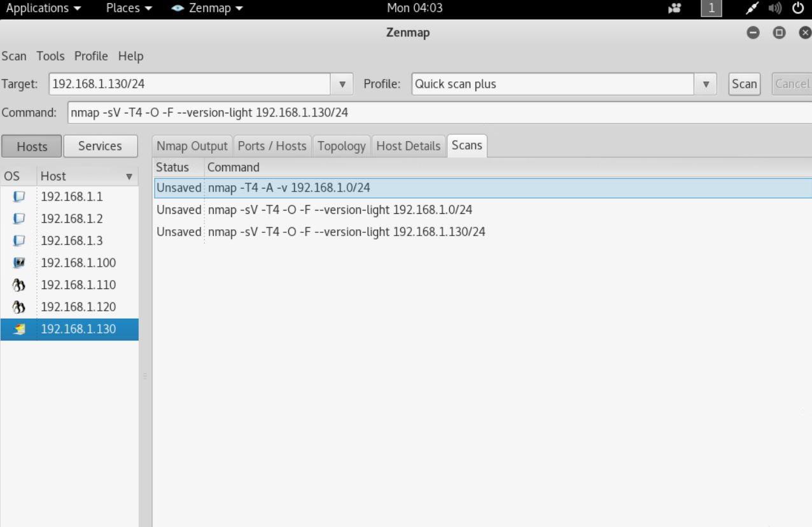Image resolution: width=812 pixels, height=527 pixels.
Task: Click the screen recorder camera icon in top bar
Action: 674,8
